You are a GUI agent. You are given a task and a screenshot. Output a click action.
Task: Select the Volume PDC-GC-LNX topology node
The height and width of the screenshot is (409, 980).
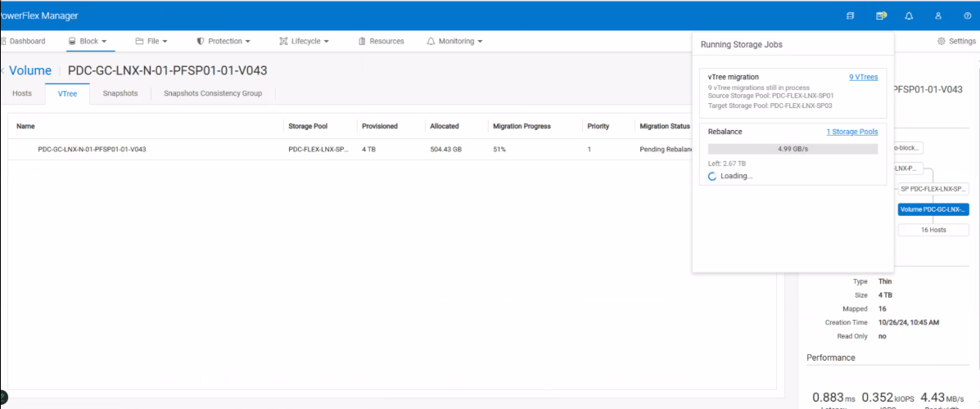tap(933, 209)
